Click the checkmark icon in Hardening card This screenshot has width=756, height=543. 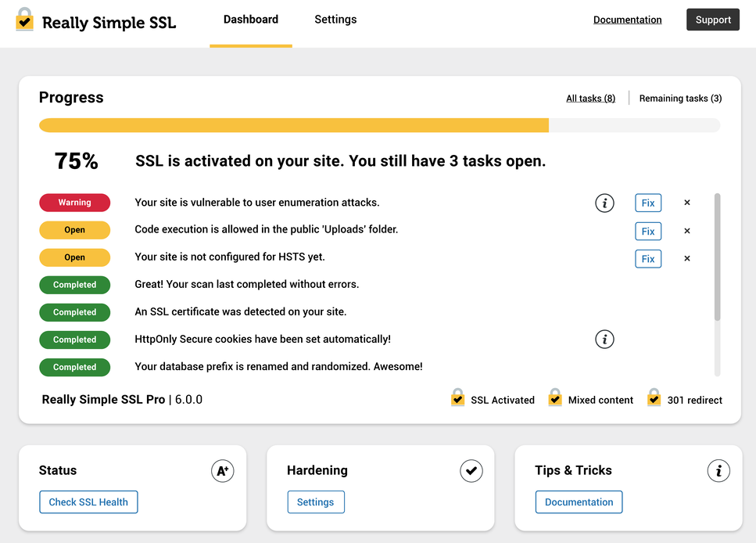(x=471, y=471)
